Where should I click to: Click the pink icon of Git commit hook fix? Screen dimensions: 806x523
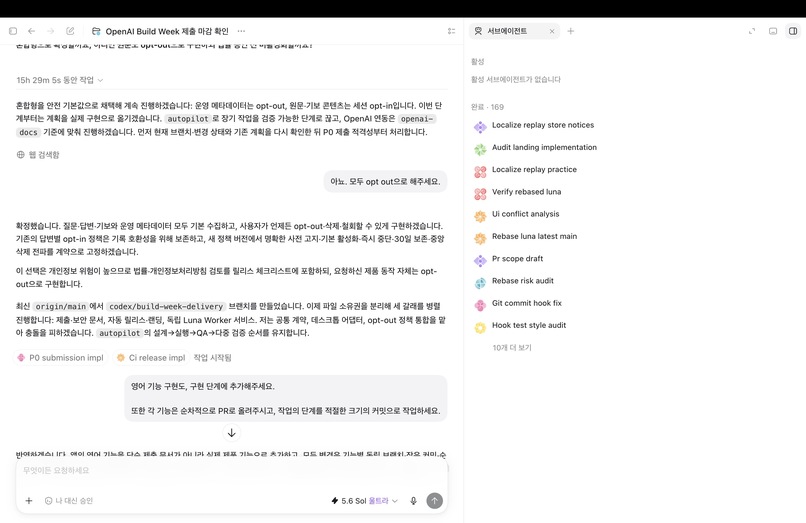(x=480, y=305)
